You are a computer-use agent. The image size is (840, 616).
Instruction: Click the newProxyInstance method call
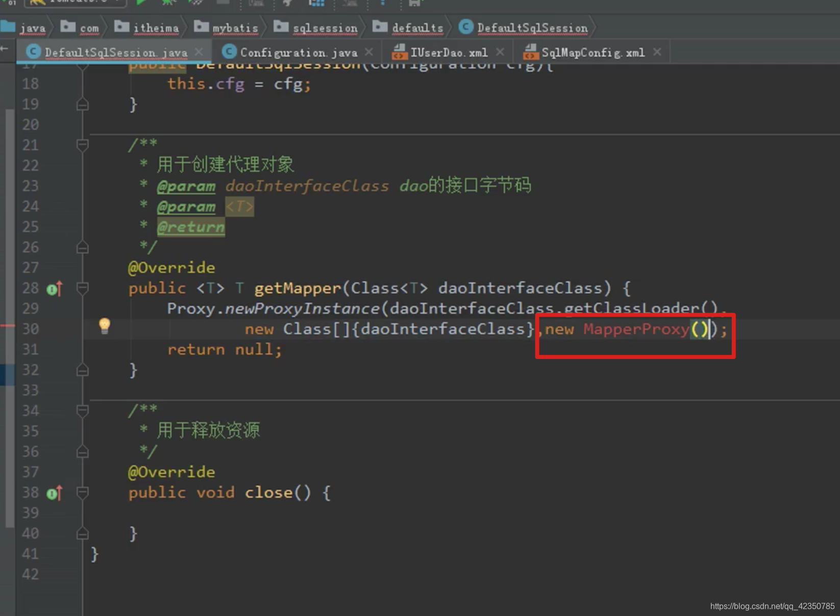pos(302,309)
